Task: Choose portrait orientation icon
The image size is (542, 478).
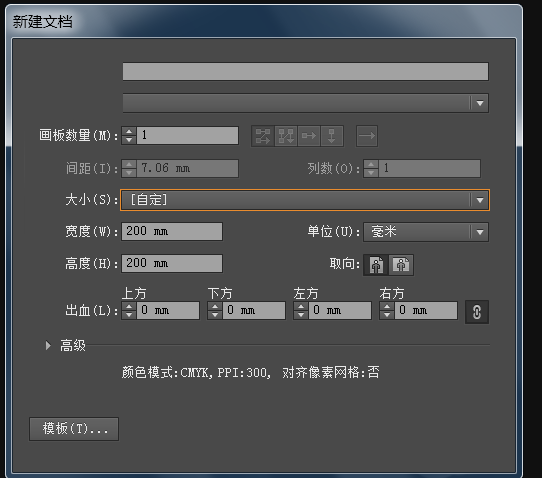Action: 376,265
